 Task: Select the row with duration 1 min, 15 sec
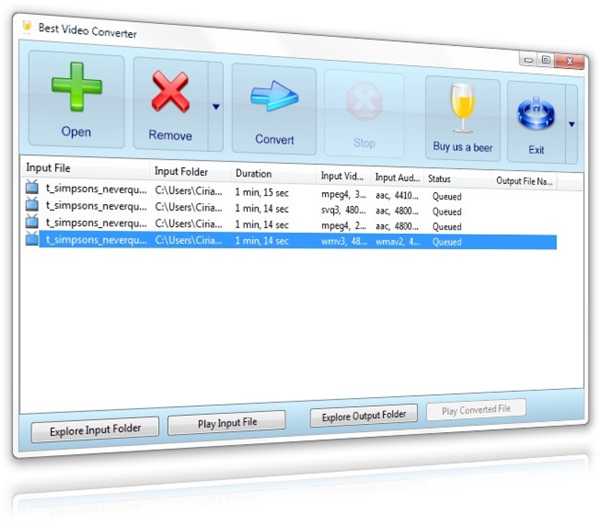291,192
